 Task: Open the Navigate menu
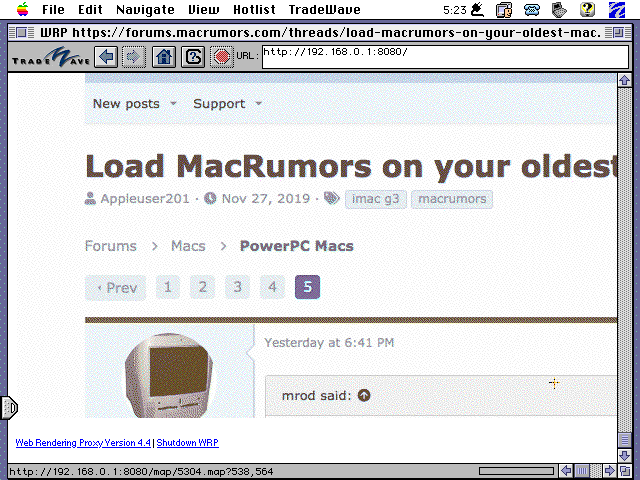pos(145,9)
